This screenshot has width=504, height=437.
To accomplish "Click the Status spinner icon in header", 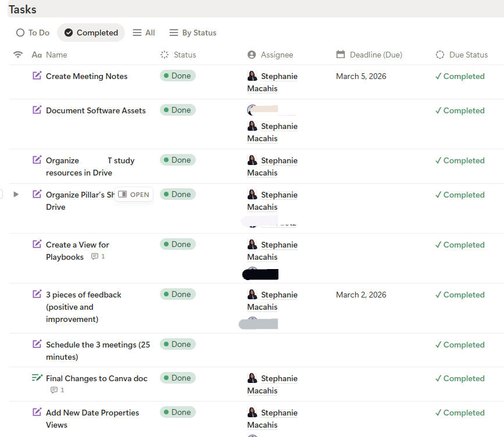I will 165,55.
